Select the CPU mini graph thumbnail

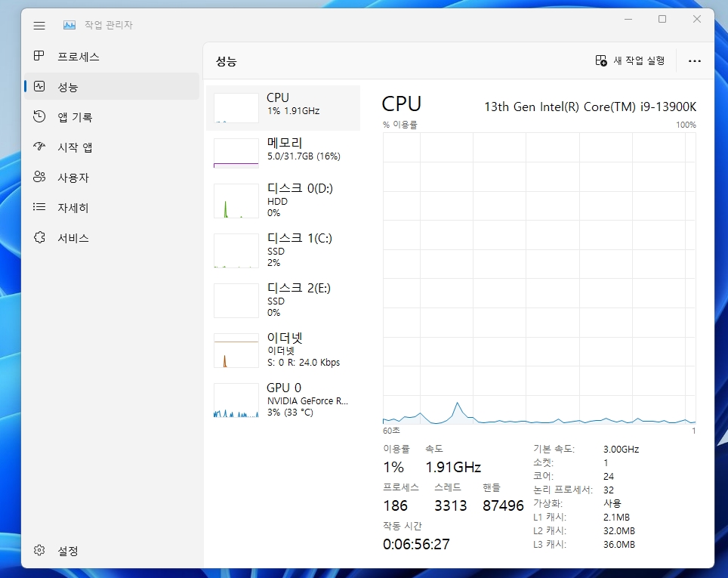[236, 108]
